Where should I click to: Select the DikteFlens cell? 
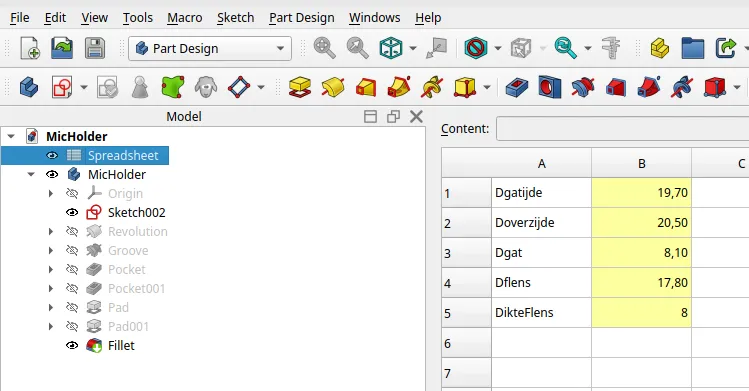(541, 313)
